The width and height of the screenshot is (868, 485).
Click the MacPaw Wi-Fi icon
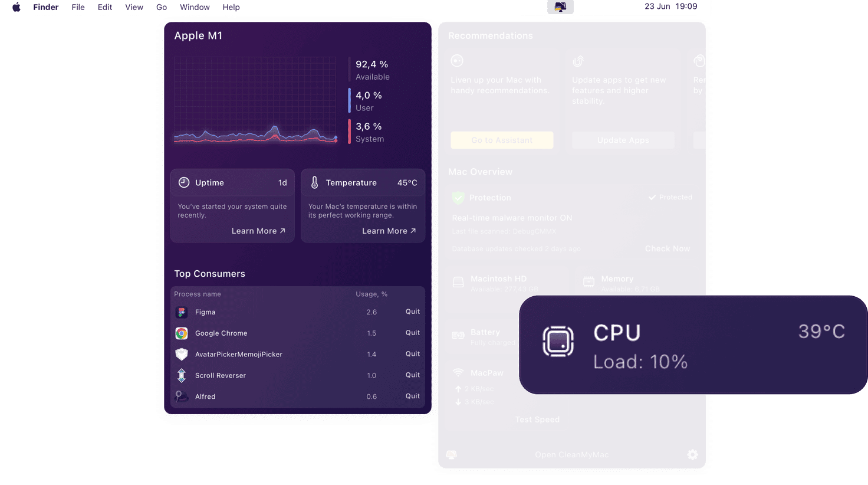458,372
